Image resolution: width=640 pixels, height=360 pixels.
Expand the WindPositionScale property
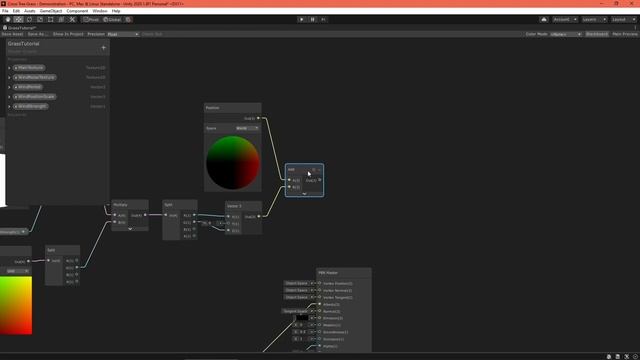pos(9,97)
